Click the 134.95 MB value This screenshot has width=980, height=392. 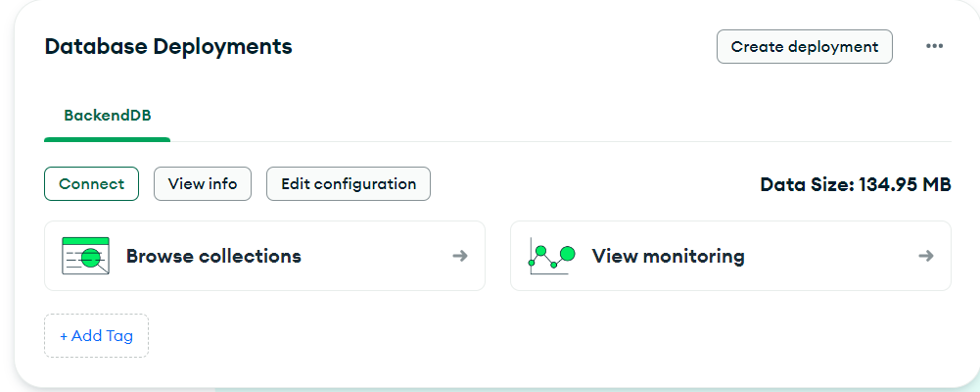tap(905, 184)
